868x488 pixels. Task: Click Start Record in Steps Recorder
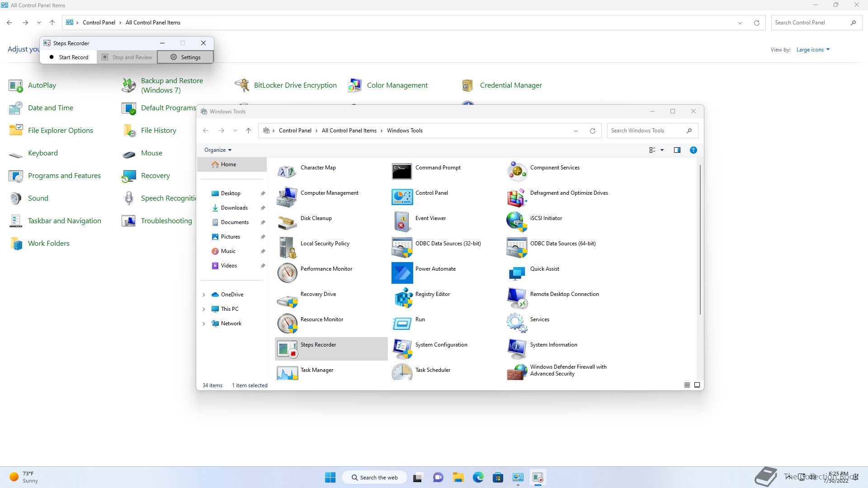click(69, 57)
